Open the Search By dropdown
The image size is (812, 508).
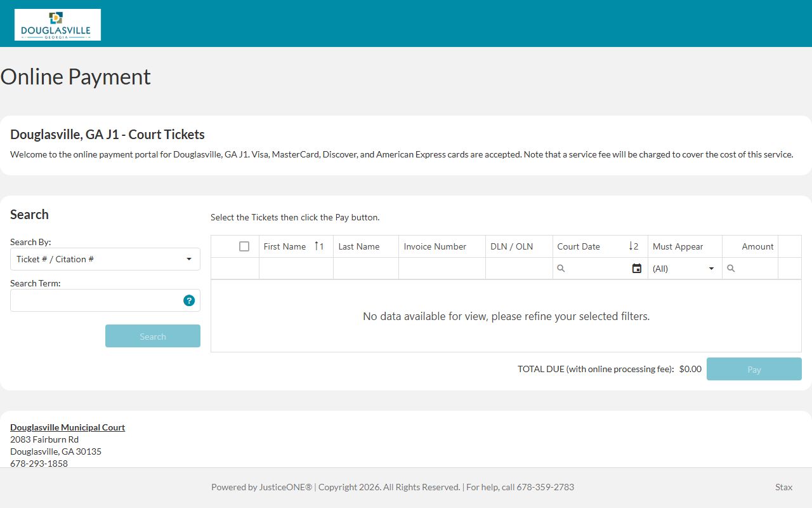pos(105,259)
